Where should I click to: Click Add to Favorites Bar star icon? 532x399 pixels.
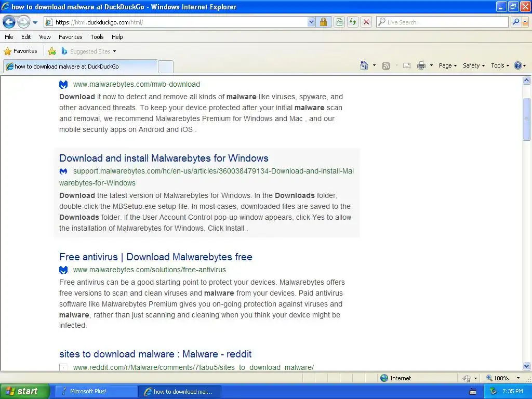click(52, 51)
